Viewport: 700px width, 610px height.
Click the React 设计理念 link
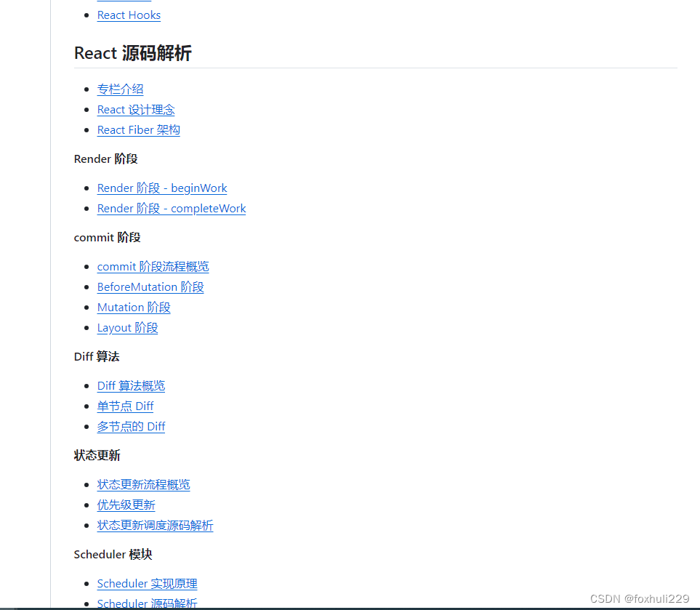(136, 110)
